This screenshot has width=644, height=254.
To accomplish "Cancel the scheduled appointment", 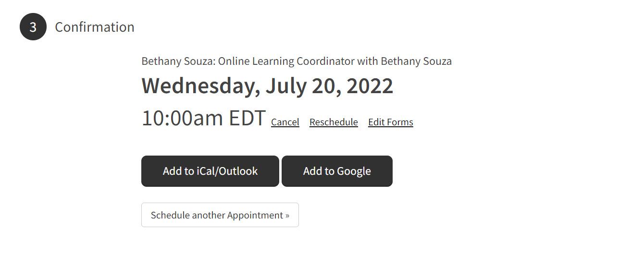I will (x=285, y=122).
